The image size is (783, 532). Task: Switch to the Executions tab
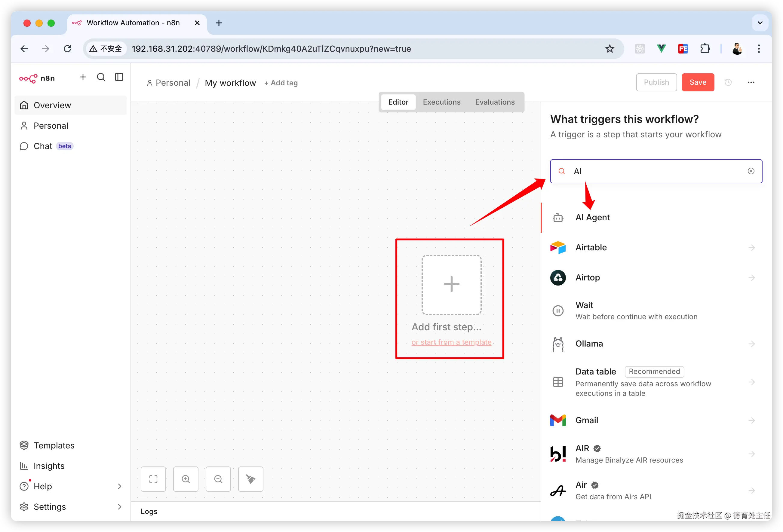441,102
